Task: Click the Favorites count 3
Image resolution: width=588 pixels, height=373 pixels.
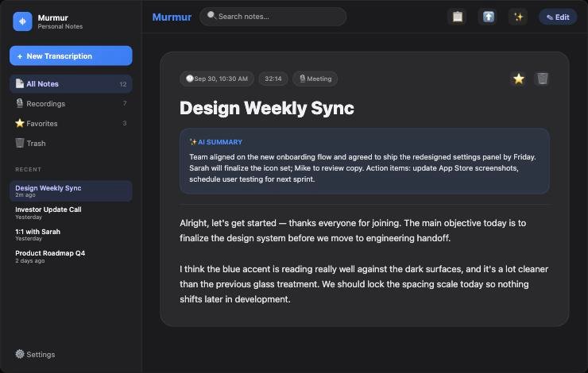Action: pyautogui.click(x=125, y=123)
